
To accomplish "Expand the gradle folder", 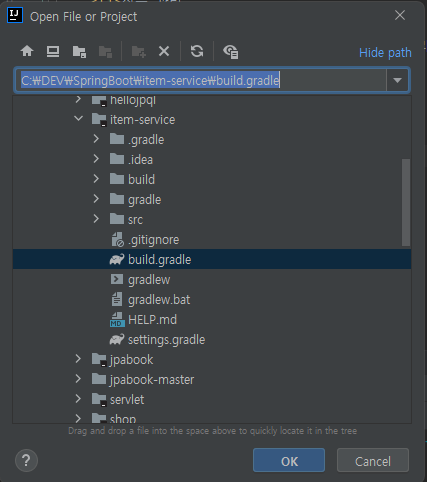I will pos(96,199).
